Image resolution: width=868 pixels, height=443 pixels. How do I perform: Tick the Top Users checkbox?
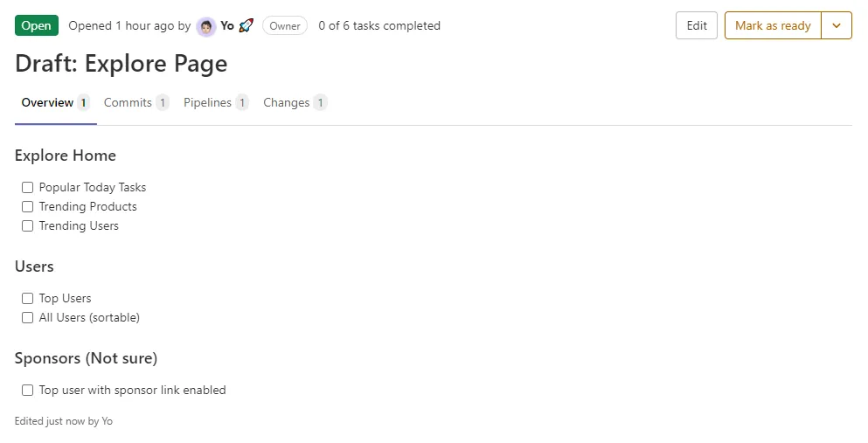(28, 299)
